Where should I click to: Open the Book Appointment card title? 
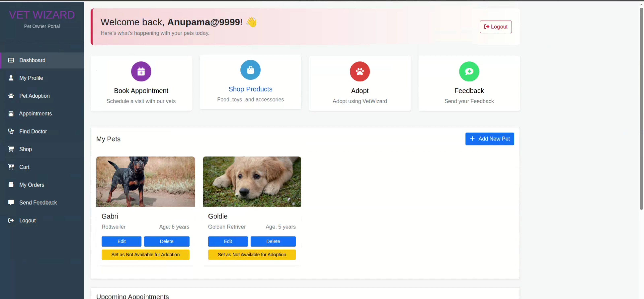pyautogui.click(x=141, y=91)
